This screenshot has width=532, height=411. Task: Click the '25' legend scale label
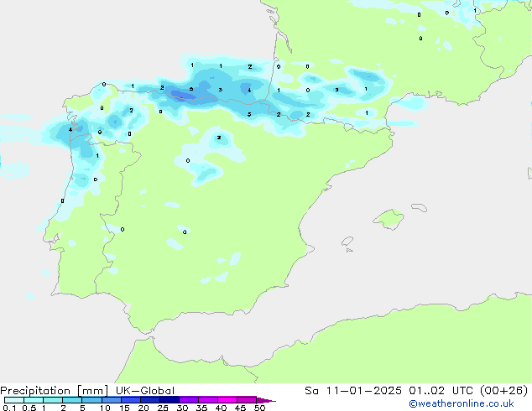163,408
